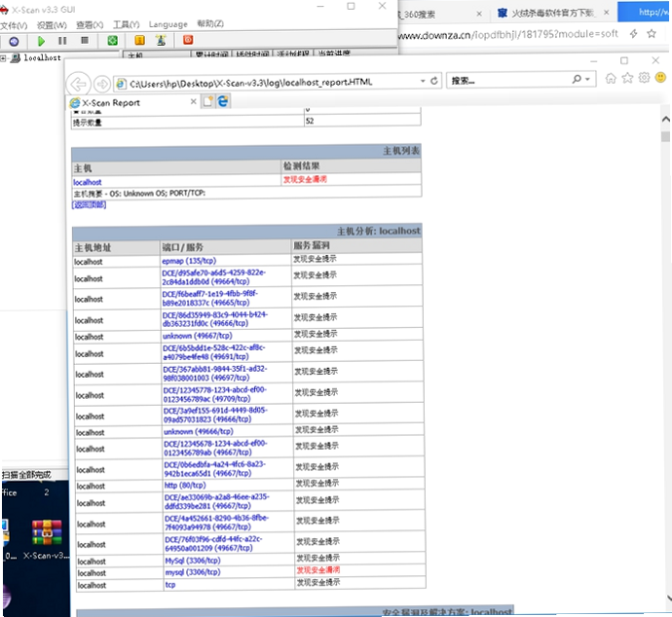Screen dimensions: 672x617
Task: Open the 帮助(Z) menu
Action: 210,23
